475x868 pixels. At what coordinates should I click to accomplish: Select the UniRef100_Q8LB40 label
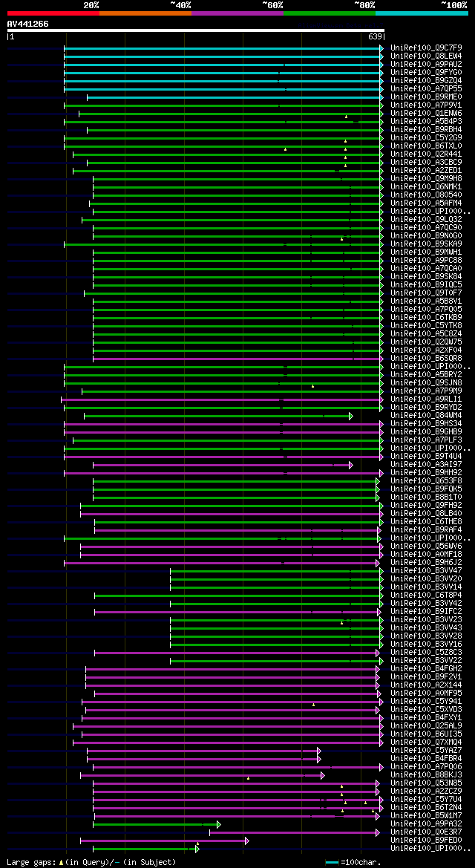click(426, 514)
